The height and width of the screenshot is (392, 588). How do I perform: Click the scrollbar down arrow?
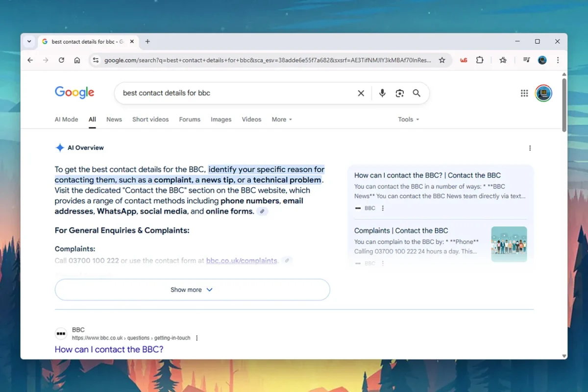(x=563, y=356)
